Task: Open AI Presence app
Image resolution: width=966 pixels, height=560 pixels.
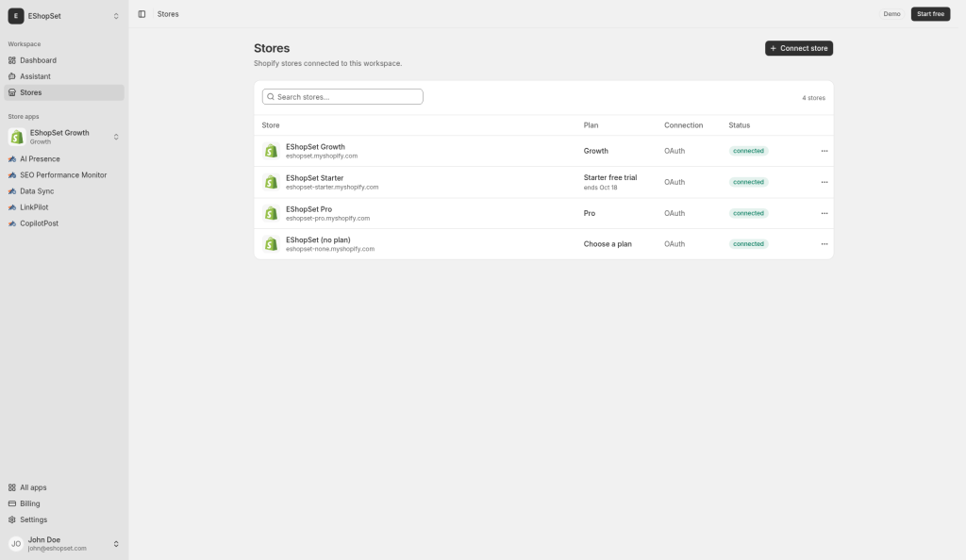Action: pos(64,158)
